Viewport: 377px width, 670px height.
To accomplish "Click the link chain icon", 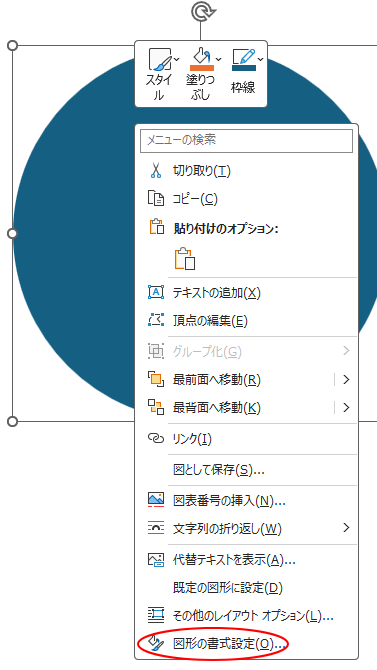I will pos(156,438).
